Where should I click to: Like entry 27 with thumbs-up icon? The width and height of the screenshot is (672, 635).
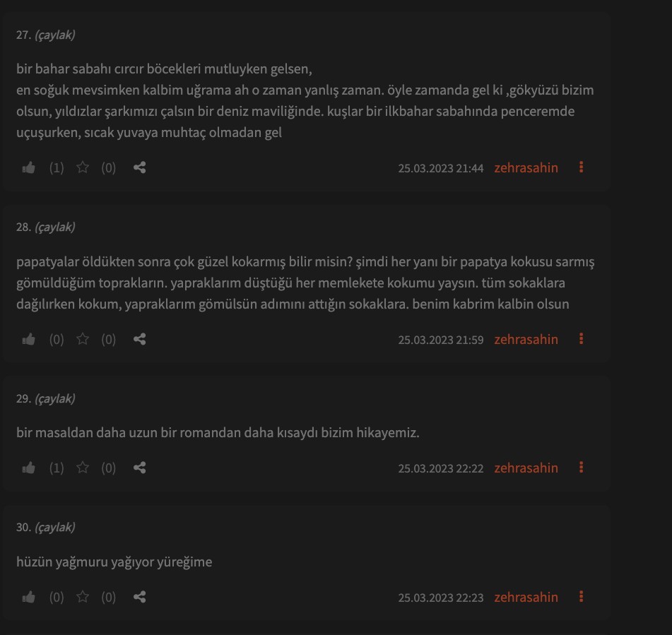pos(29,167)
